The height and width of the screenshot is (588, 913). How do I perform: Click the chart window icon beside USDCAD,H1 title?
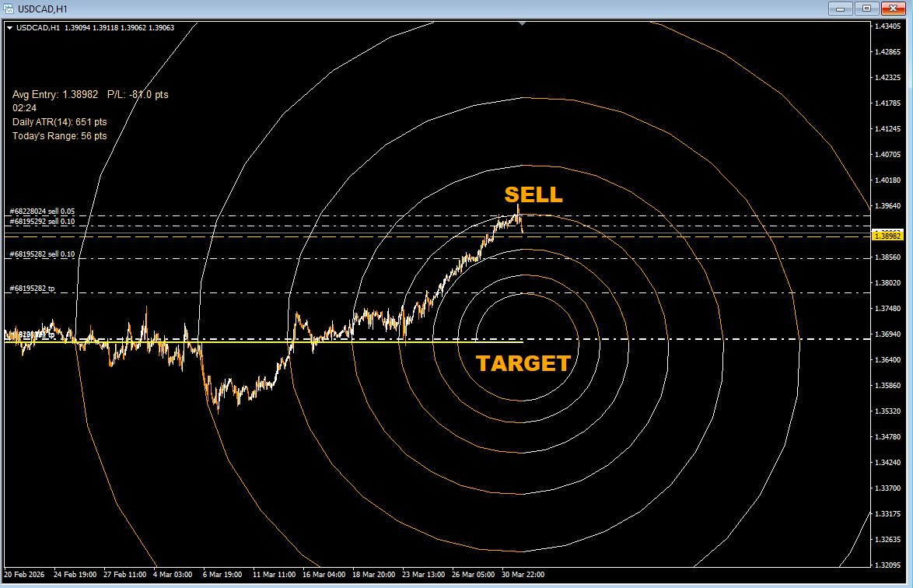9,9
